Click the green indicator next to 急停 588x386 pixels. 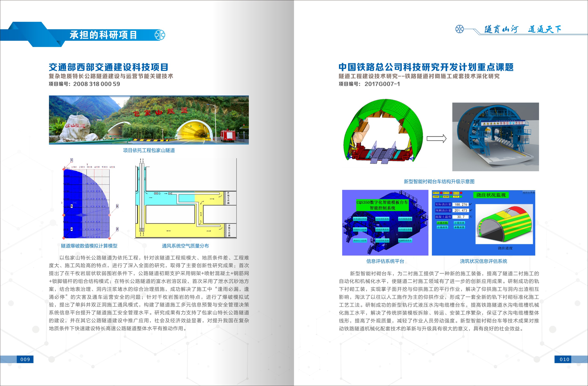pos(461,197)
